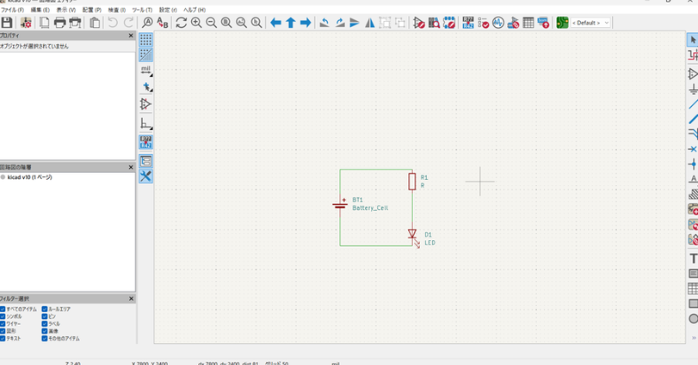698x365 pixels.
Task: Zoom in on the schematic
Action: (196, 22)
